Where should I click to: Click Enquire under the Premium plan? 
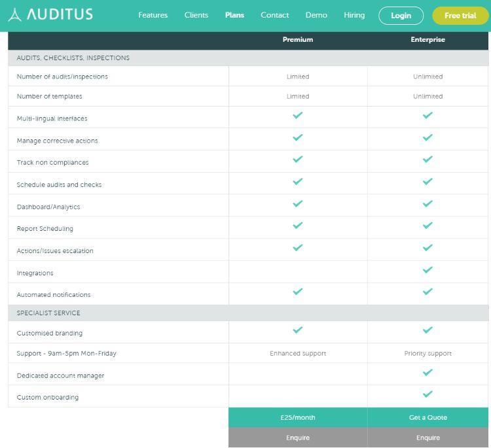pos(298,438)
